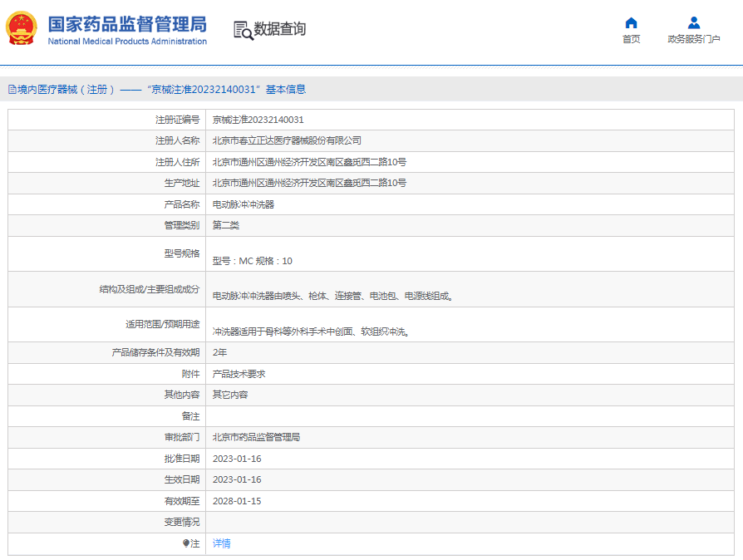Click the 注册人名称 row label
743x560 pixels.
tap(178, 140)
